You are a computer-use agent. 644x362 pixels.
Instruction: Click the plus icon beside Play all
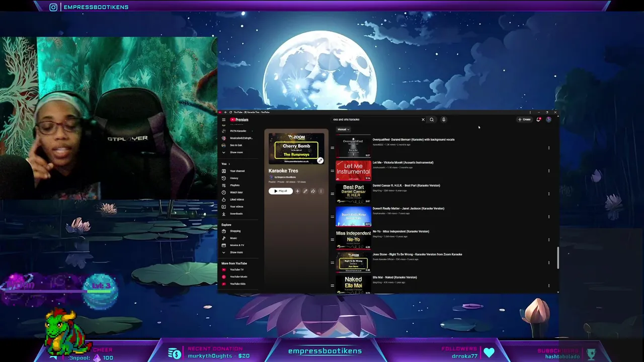point(297,191)
